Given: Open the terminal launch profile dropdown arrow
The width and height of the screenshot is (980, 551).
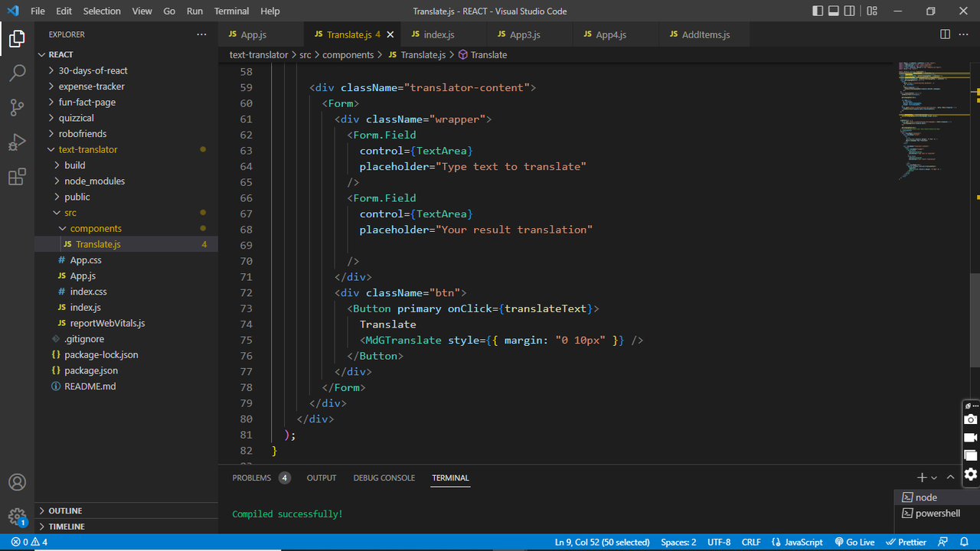Looking at the screenshot, I should [934, 478].
